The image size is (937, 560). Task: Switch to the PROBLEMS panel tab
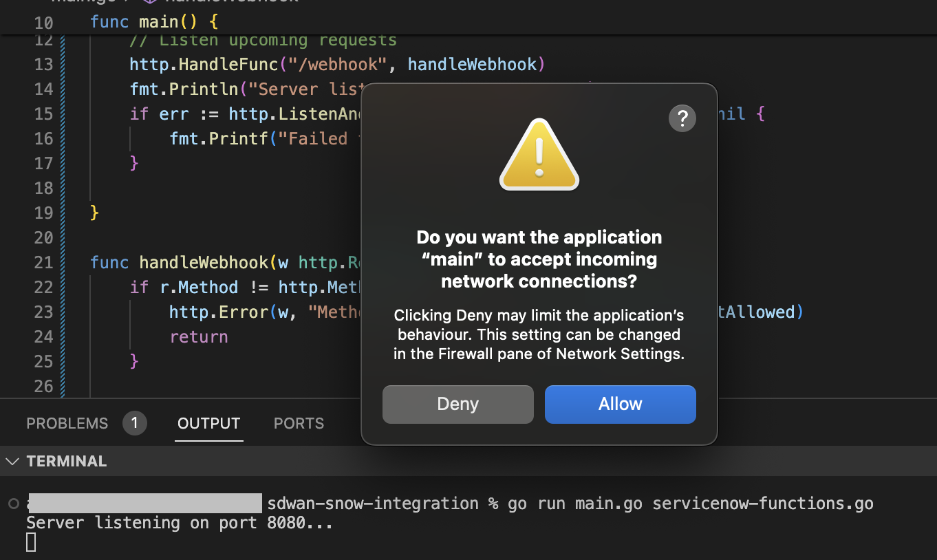[67, 423]
